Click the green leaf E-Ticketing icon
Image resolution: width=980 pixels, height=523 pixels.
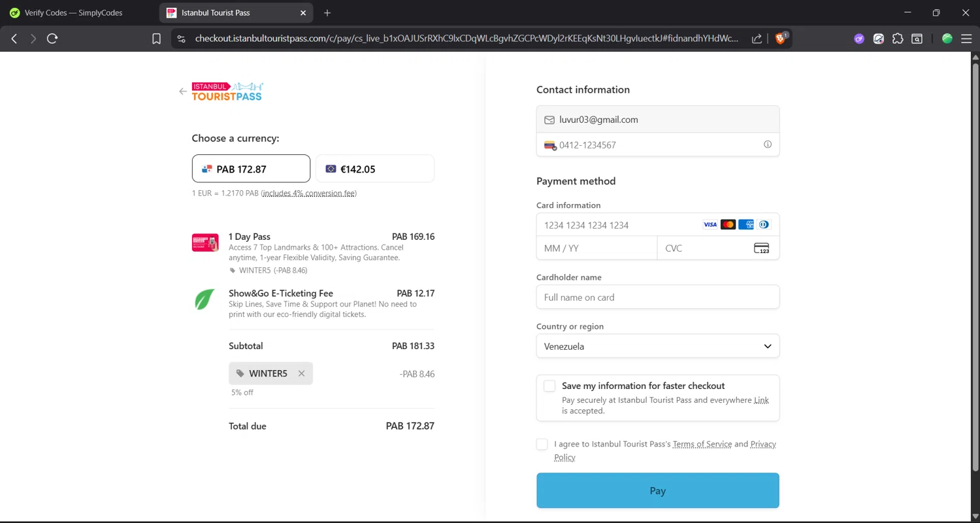click(204, 299)
